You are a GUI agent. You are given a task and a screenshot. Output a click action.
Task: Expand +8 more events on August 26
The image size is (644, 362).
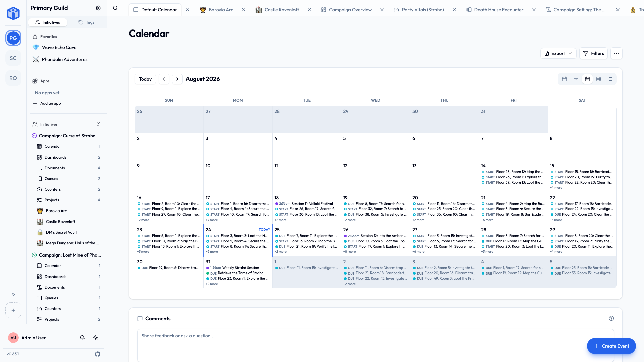(x=350, y=252)
